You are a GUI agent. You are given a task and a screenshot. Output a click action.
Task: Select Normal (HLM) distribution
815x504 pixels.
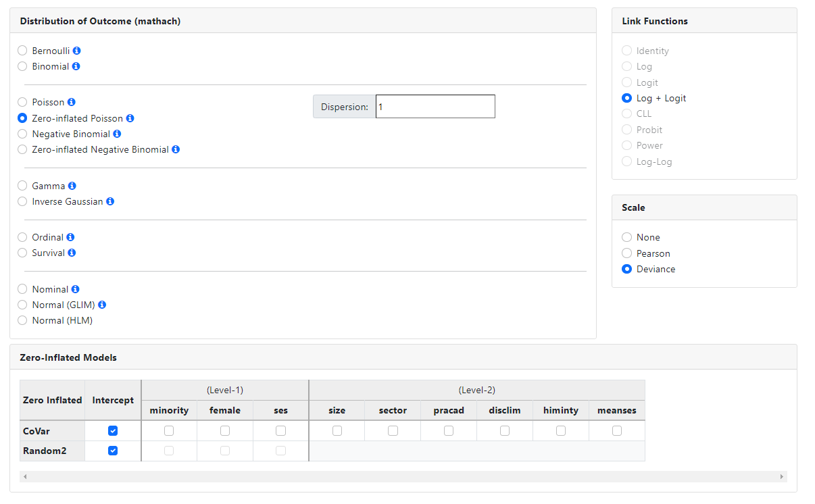pyautogui.click(x=23, y=320)
